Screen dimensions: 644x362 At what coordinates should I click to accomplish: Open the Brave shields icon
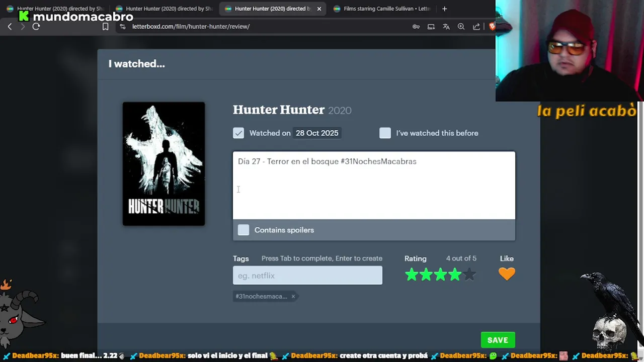[x=492, y=27]
